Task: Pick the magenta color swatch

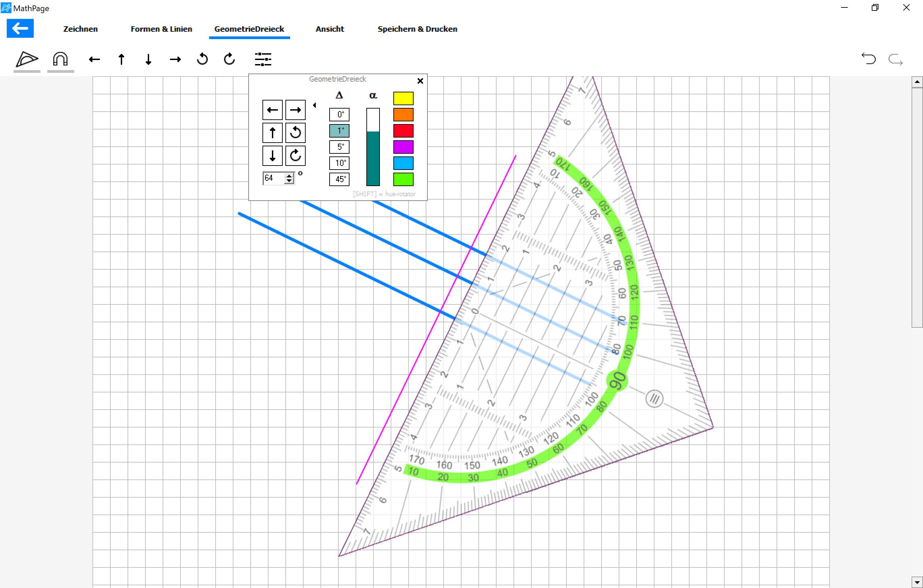Action: point(403,147)
